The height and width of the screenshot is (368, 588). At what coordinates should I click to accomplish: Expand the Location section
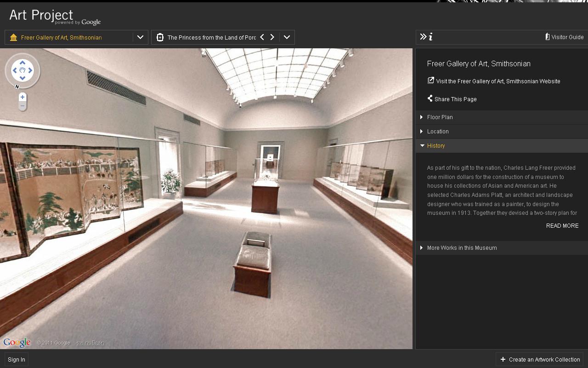[x=502, y=132]
